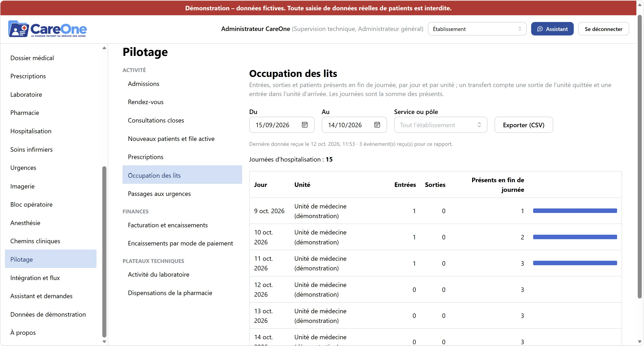Click the occupancy bar for 9 oct. 2026
Viewport: 644px width, 346px height.
tap(575, 211)
